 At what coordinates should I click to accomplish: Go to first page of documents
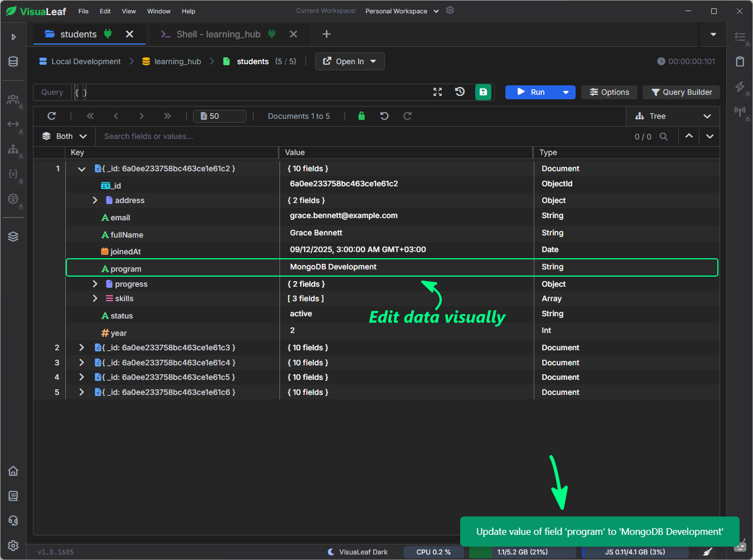click(x=90, y=116)
